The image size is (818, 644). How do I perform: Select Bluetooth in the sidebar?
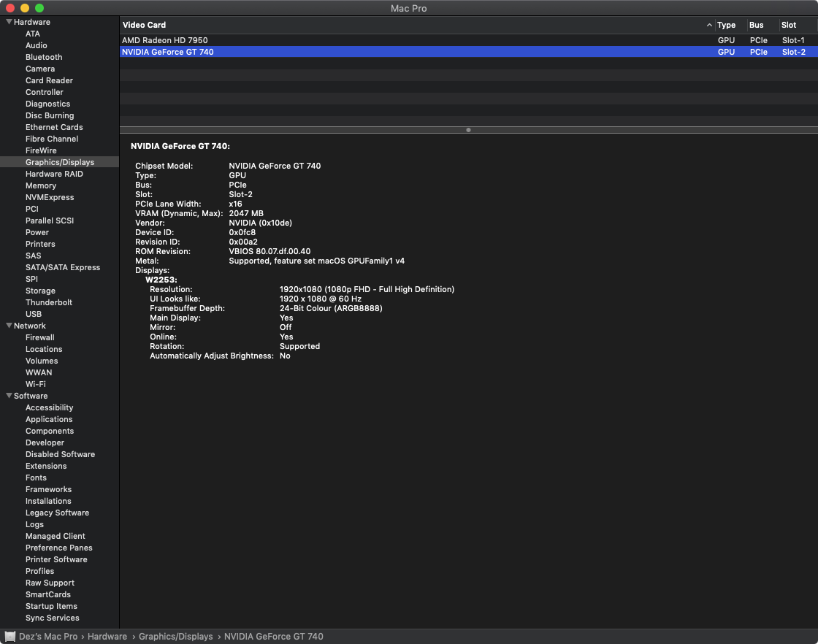point(44,57)
